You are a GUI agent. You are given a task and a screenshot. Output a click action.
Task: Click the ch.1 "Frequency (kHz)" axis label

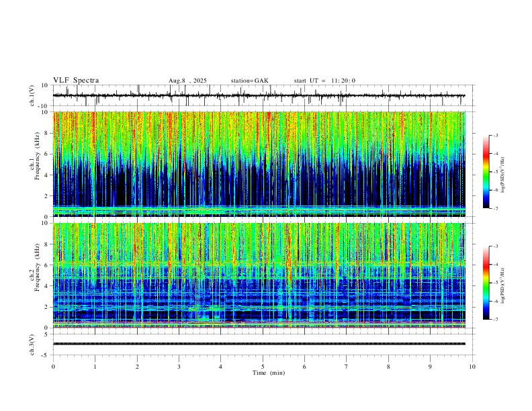(x=38, y=154)
